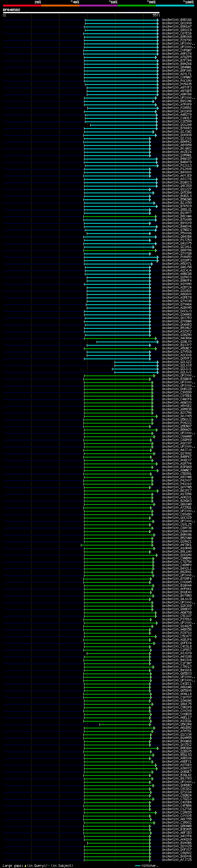Image resolution: width=197 pixels, height=868 pixels.
Task: Select the UniRef100_A9P1T4 label
Action: [177, 54]
